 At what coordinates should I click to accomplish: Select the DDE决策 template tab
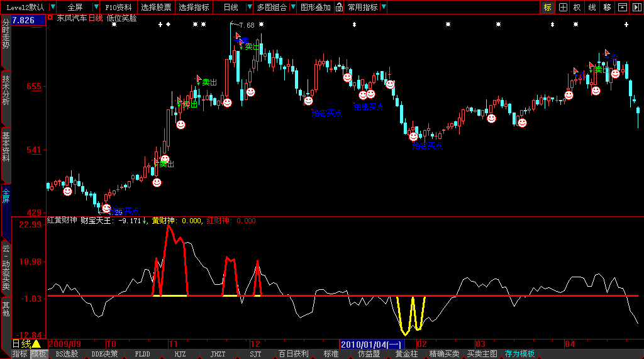click(x=105, y=354)
